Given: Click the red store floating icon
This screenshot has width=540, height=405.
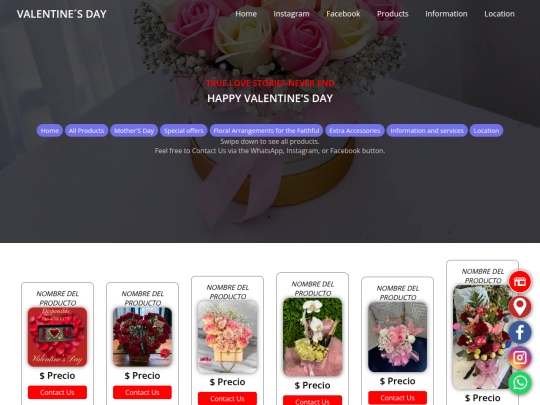Looking at the screenshot, I should [x=520, y=281].
